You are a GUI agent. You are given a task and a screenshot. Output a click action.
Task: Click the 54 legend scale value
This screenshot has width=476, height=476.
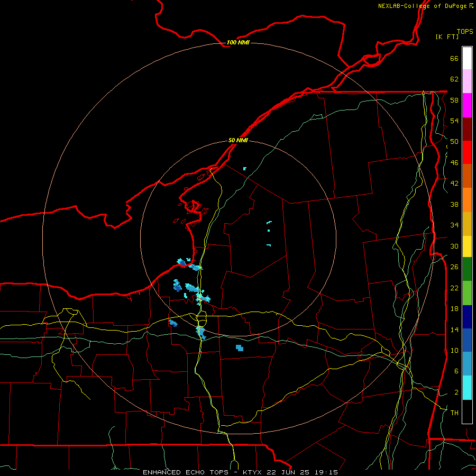tap(454, 121)
